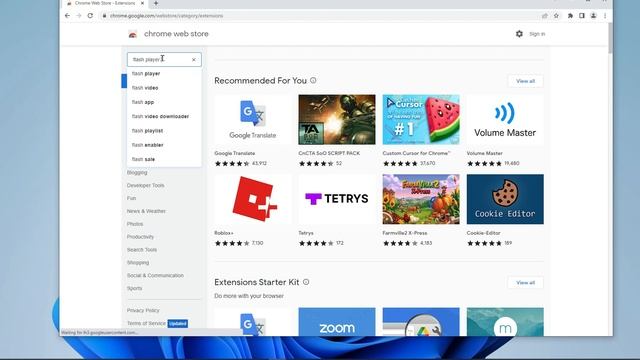Screen dimensions: 640x360
Task: Share this page icon in address bar
Action: [544, 16]
